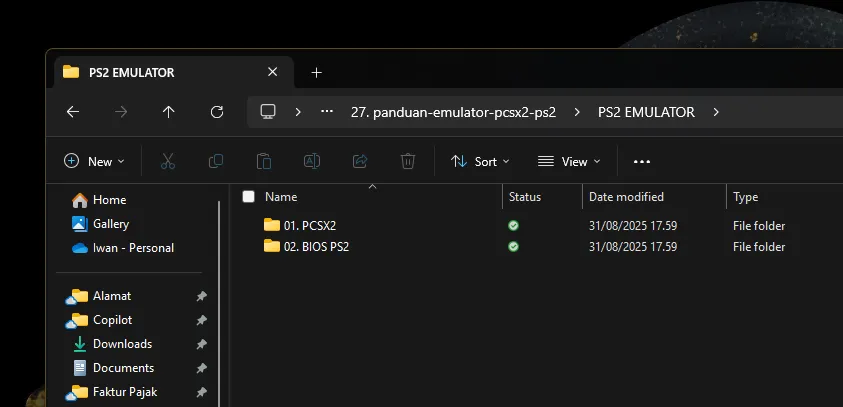Click the Cut scissors icon
843x407 pixels.
pos(168,161)
